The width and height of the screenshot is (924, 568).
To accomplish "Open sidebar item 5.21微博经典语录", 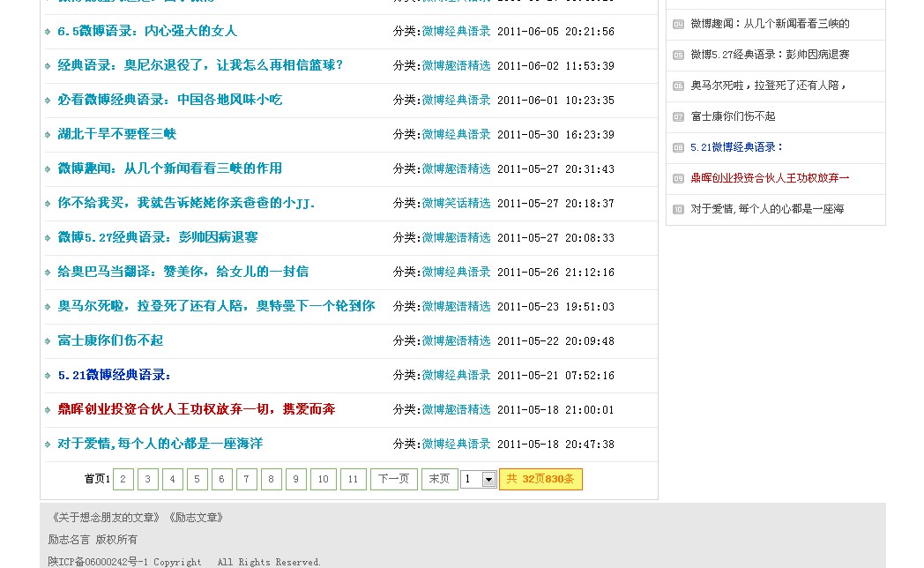I will click(737, 146).
